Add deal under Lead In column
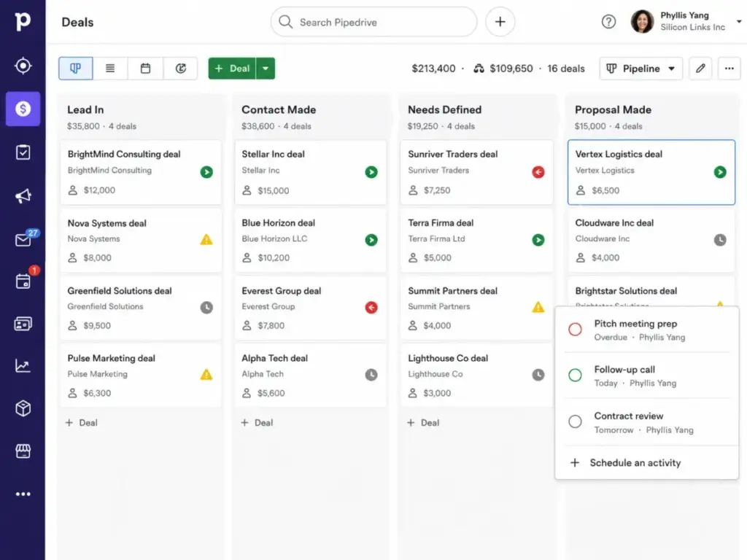747x560 pixels. 82,423
